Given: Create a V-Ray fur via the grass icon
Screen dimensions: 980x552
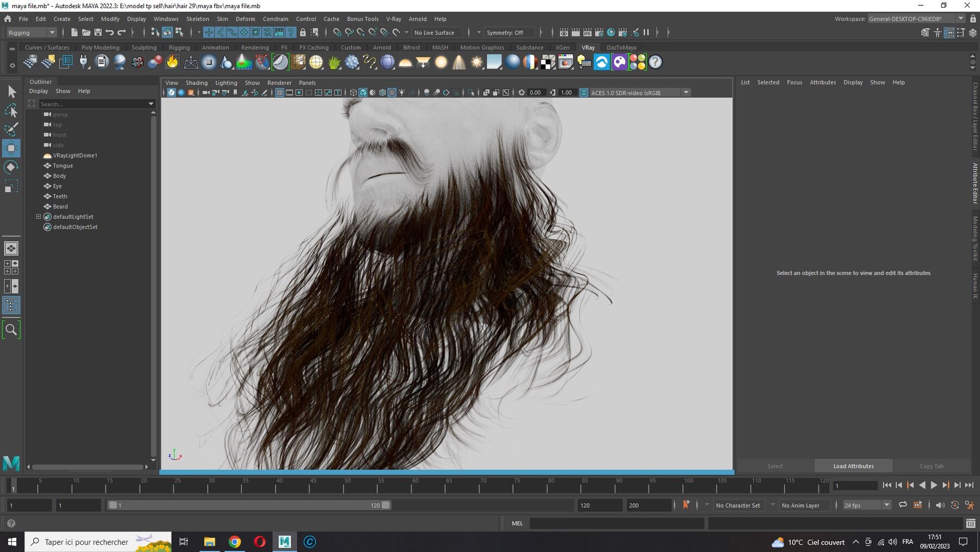Looking at the screenshot, I should coord(334,62).
